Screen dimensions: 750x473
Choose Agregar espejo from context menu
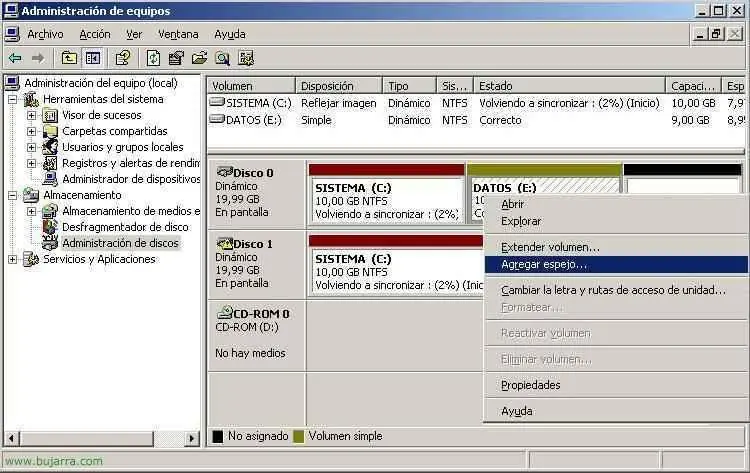pos(616,264)
